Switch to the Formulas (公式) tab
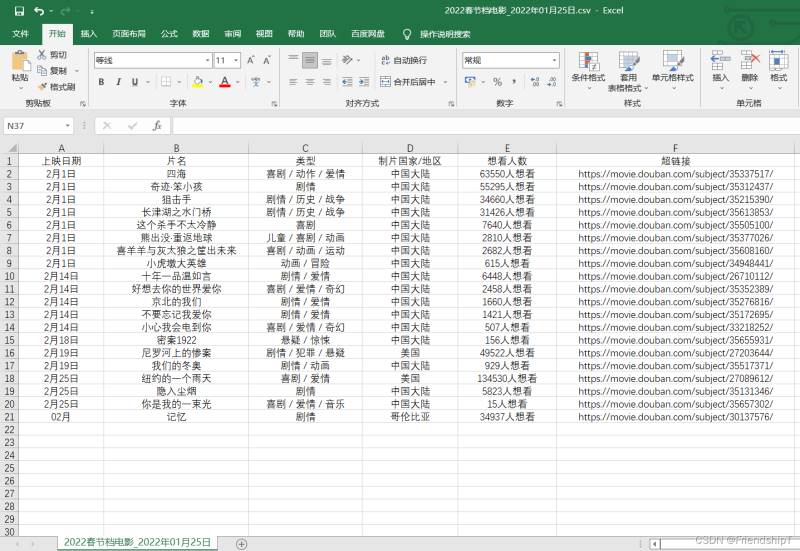 pyautogui.click(x=169, y=34)
